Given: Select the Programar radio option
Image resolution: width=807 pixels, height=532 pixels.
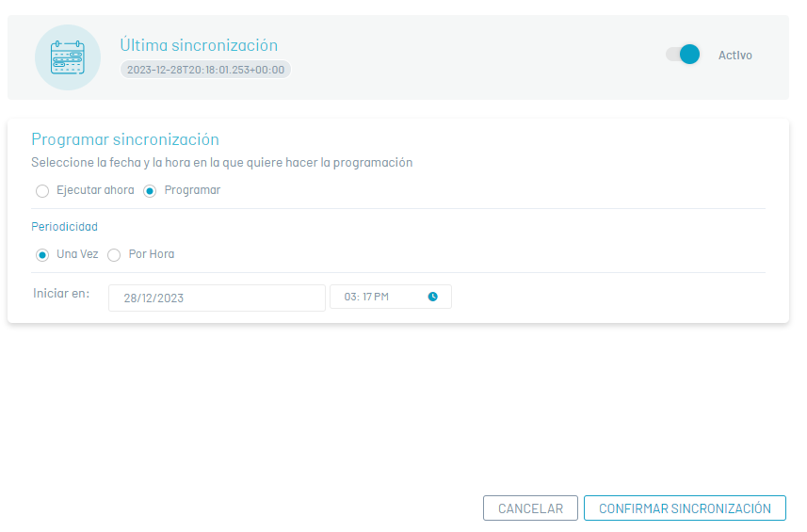Looking at the screenshot, I should coord(150,191).
